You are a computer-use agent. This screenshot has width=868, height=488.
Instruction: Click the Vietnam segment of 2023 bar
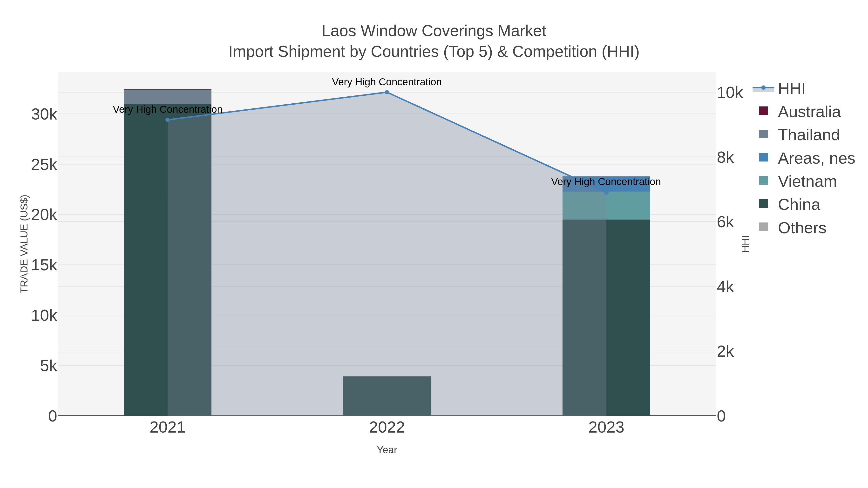[x=606, y=206]
